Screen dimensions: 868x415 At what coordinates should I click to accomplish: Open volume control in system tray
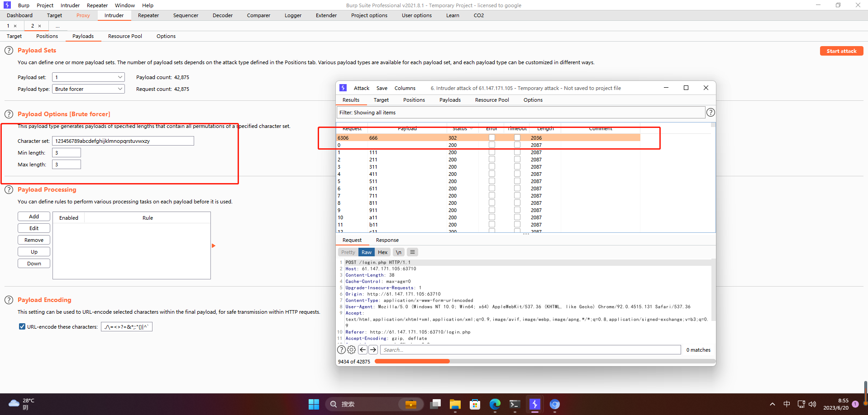point(812,404)
